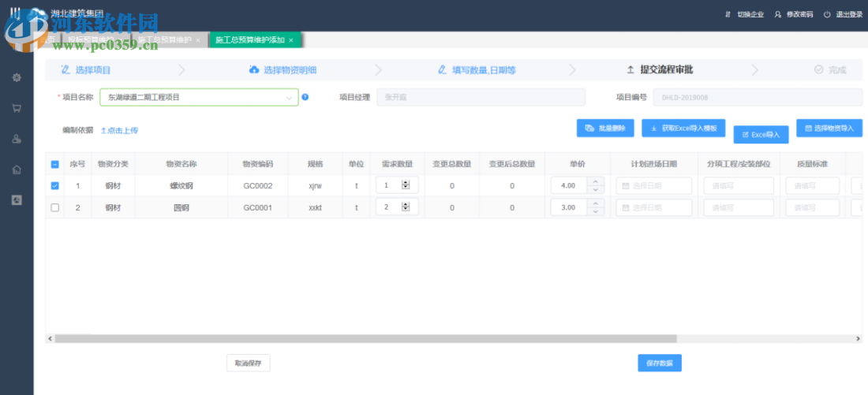Check the row 2 圆钢 checkbox

(x=54, y=208)
